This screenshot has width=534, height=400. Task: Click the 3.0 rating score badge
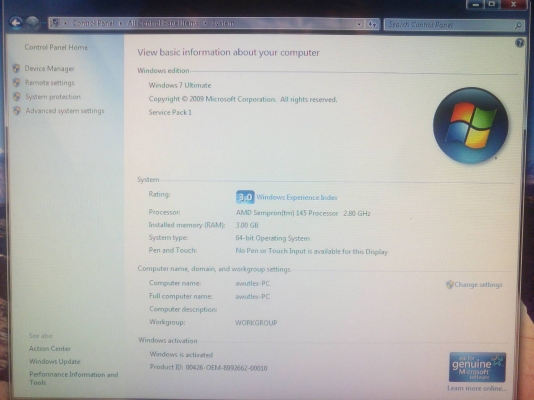pyautogui.click(x=245, y=197)
